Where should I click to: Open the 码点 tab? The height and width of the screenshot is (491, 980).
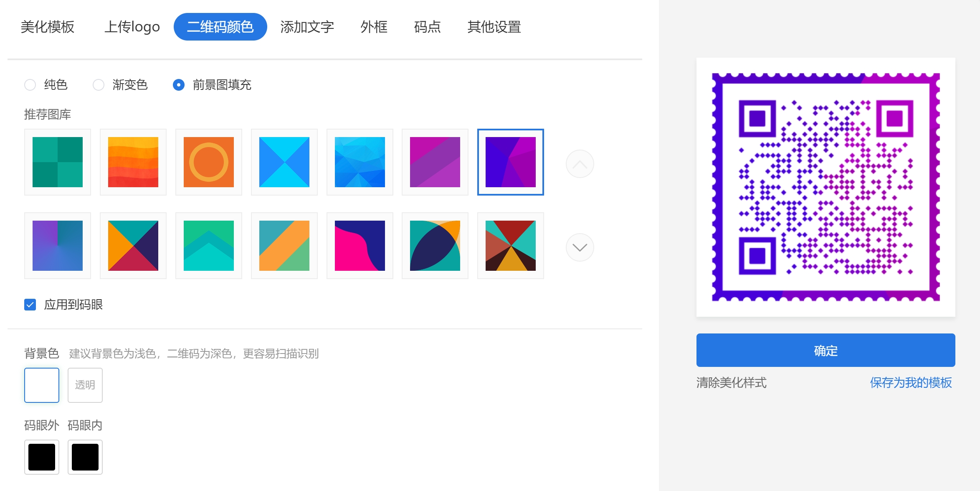tap(428, 27)
